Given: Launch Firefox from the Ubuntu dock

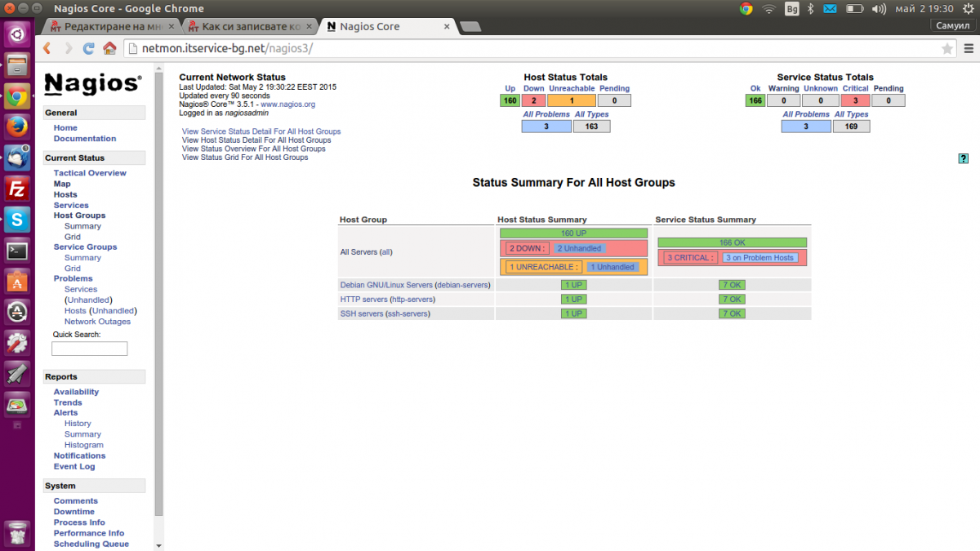Looking at the screenshot, I should pos(17,127).
